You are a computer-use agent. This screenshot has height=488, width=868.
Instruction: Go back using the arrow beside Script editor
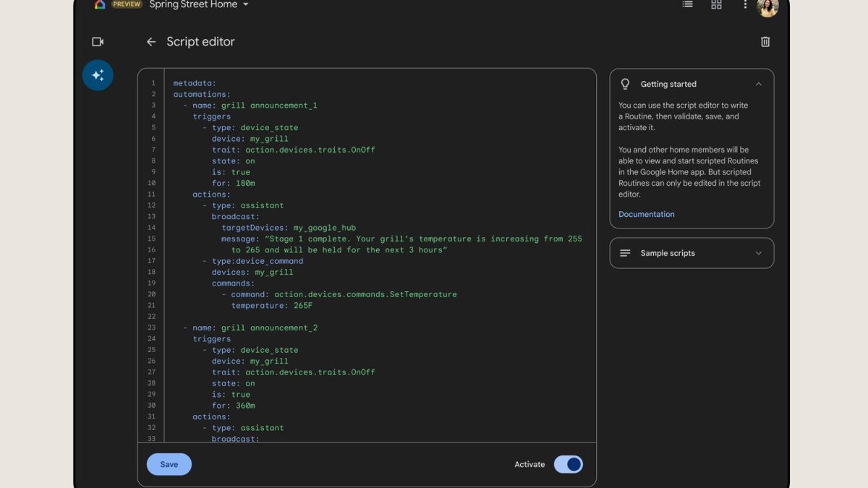[x=151, y=42]
